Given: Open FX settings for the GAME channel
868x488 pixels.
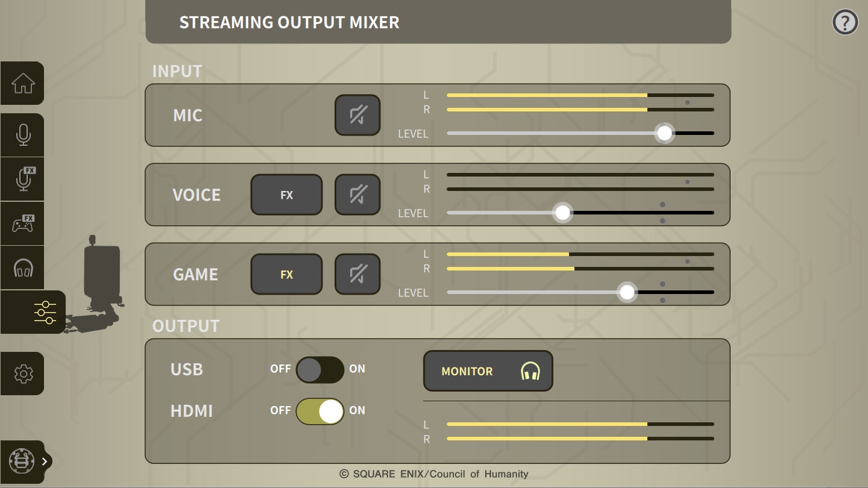Looking at the screenshot, I should (286, 274).
